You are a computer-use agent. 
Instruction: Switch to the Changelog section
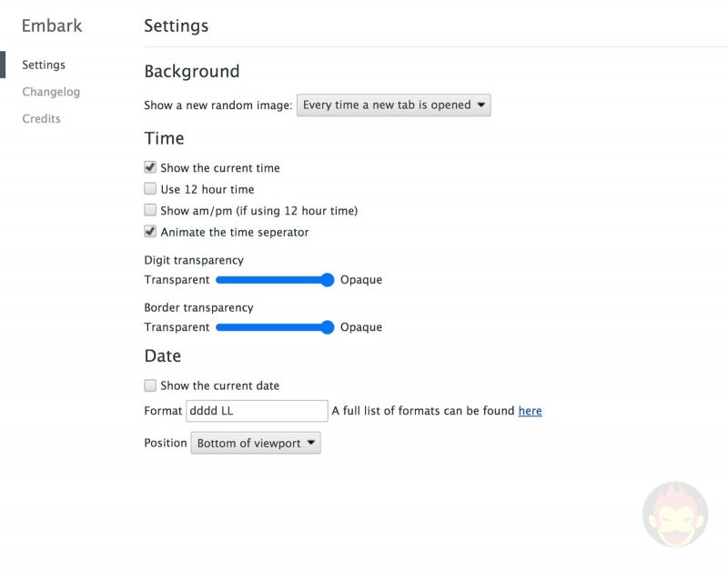50,92
